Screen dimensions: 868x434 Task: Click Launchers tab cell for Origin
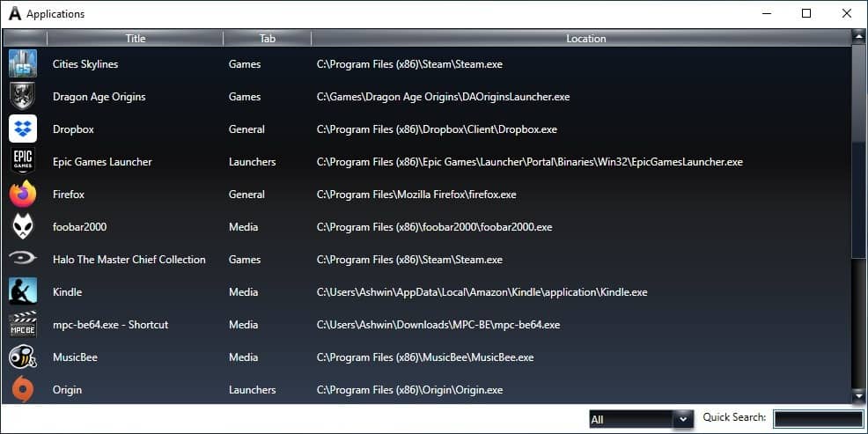(253, 390)
